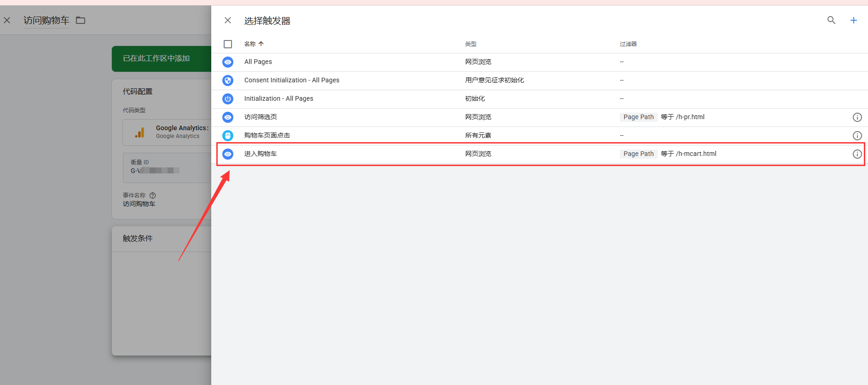Open help icon next to 事件名称

coord(153,195)
